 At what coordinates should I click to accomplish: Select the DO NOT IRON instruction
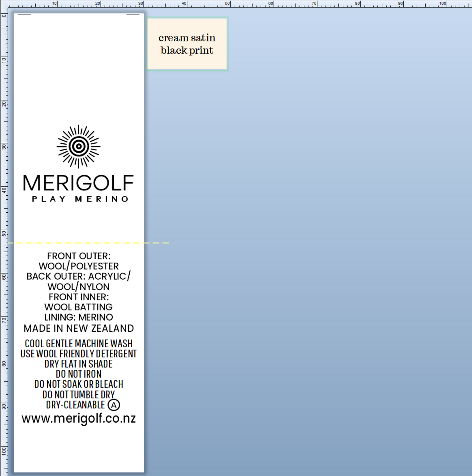coord(78,374)
